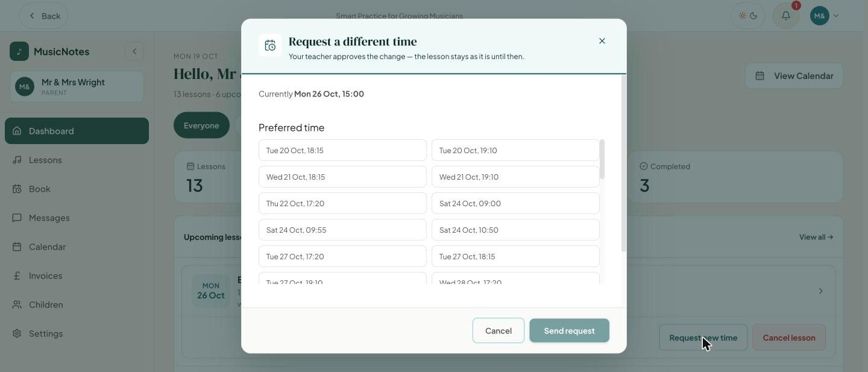The height and width of the screenshot is (372, 868).
Task: Click the Settings gear icon
Action: (x=17, y=333)
